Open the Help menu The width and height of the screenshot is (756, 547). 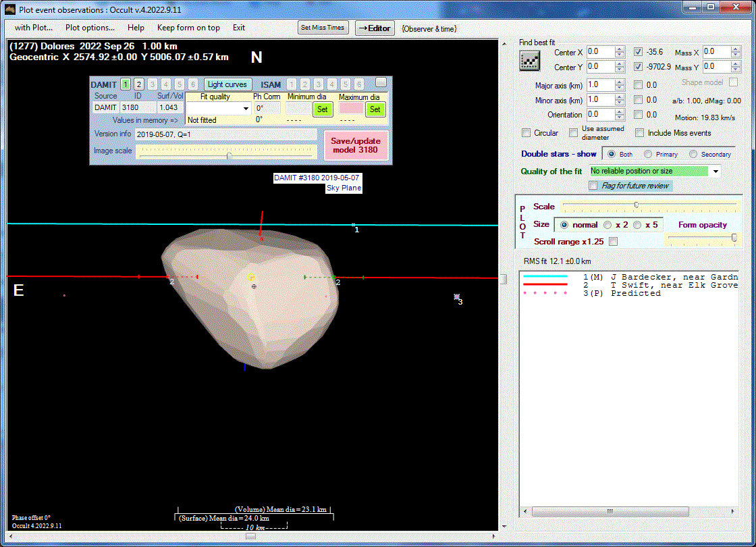tap(136, 28)
